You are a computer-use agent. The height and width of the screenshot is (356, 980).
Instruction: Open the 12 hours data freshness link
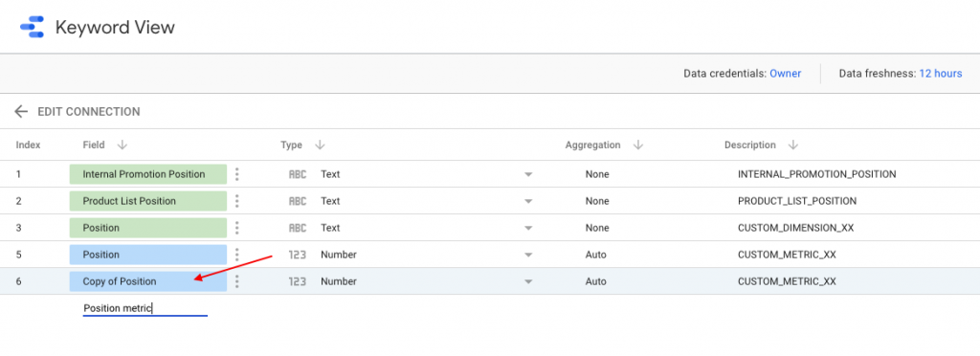point(940,74)
